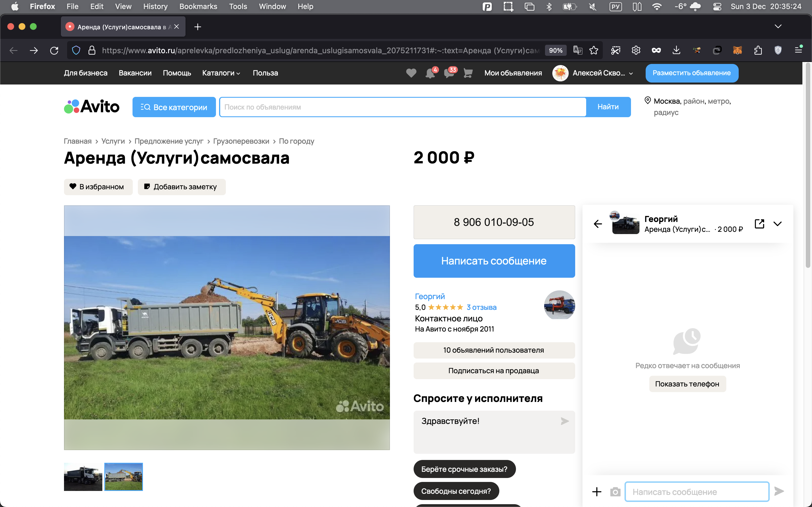The height and width of the screenshot is (507, 812).
Task: Open the 'Вакансии' navigation item
Action: 135,73
